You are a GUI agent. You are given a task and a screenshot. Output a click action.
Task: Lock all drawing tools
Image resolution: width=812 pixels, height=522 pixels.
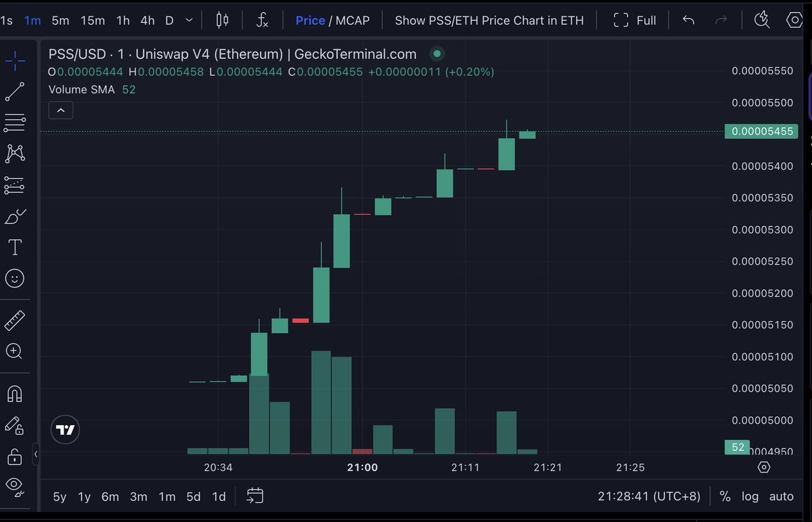pyautogui.click(x=15, y=457)
